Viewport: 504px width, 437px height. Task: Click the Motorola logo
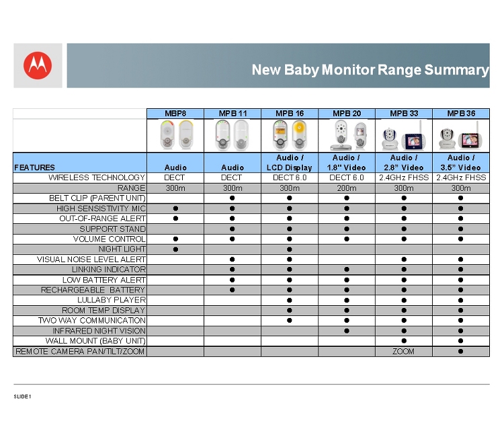tap(38, 66)
